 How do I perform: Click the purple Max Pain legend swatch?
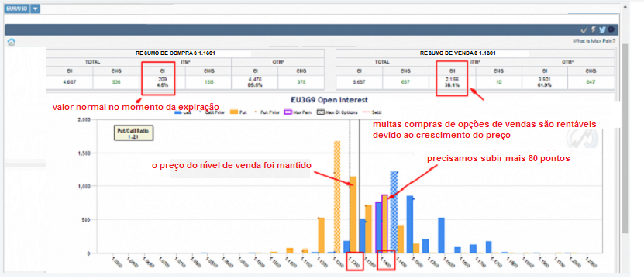tap(288, 112)
